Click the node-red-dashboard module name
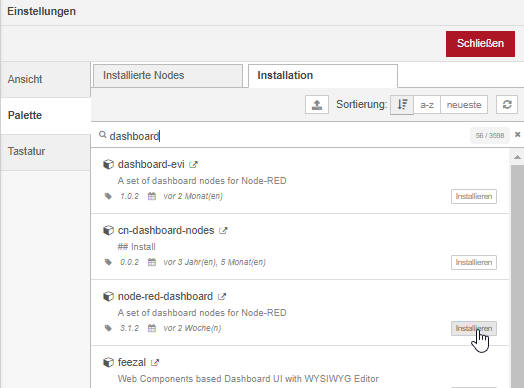 coord(165,296)
